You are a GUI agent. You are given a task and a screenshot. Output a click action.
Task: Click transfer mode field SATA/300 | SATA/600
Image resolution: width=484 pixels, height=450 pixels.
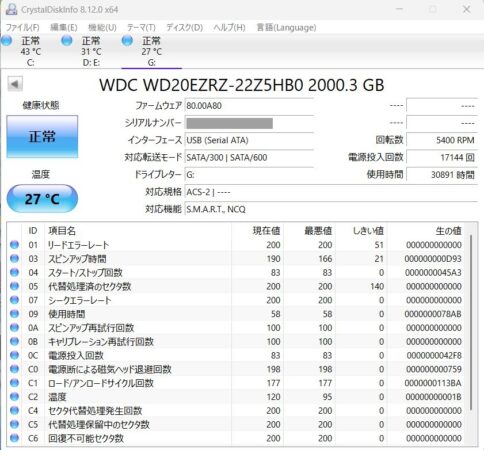(249, 157)
